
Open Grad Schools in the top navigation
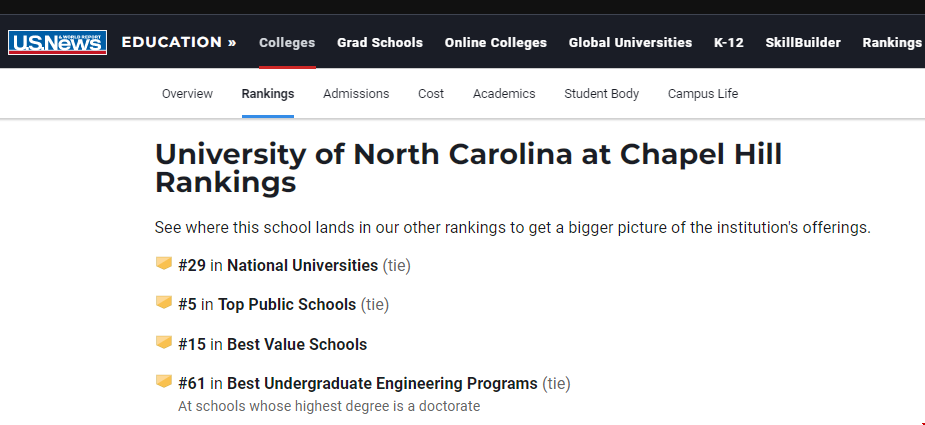point(380,42)
